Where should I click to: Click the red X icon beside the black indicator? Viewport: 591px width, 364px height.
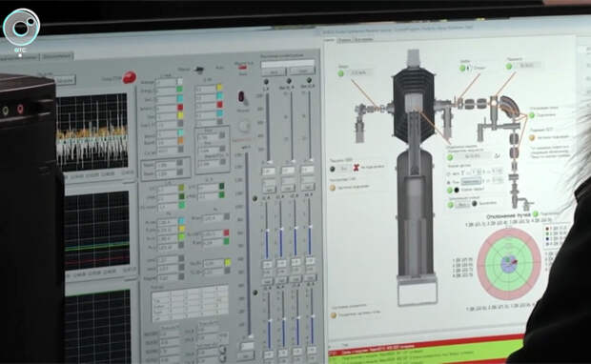tap(356, 168)
